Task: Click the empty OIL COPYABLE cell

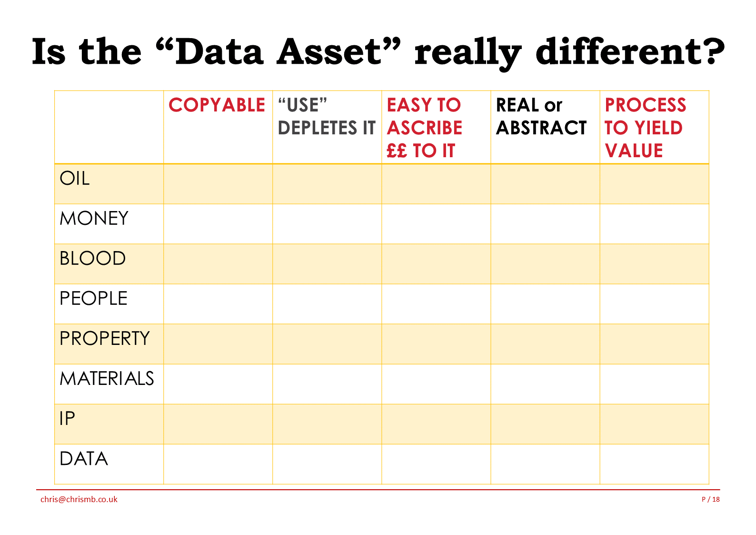Action: (218, 184)
